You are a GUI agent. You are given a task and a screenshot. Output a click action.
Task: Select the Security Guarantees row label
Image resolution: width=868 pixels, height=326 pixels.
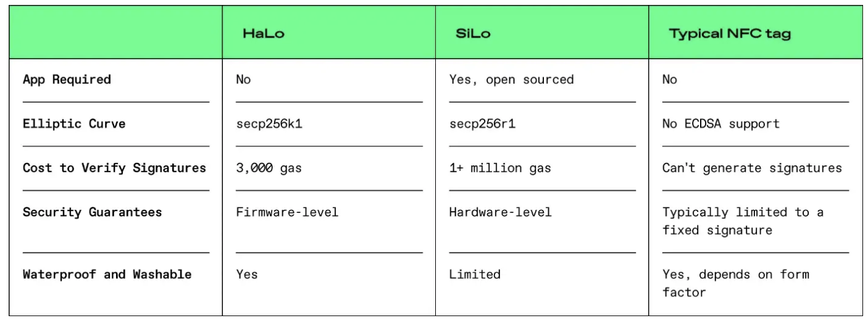92,212
